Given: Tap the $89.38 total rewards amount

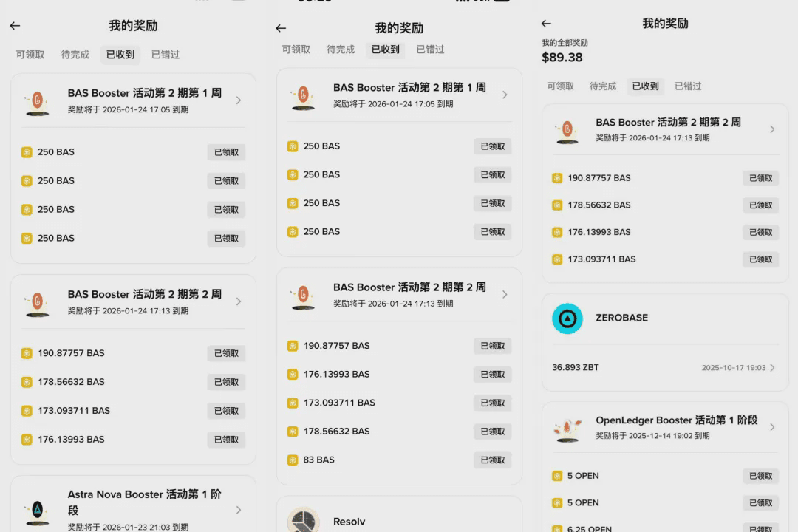Looking at the screenshot, I should tap(562, 58).
